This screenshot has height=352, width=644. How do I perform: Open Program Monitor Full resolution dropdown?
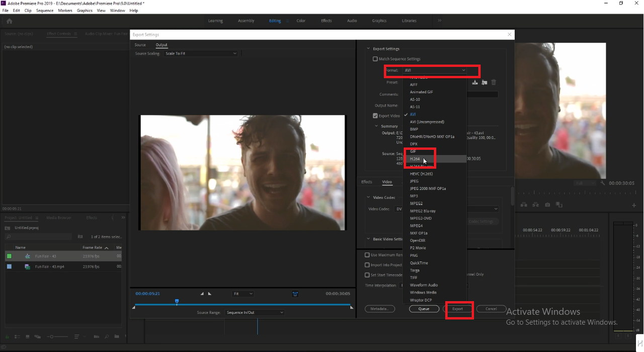[x=586, y=183]
